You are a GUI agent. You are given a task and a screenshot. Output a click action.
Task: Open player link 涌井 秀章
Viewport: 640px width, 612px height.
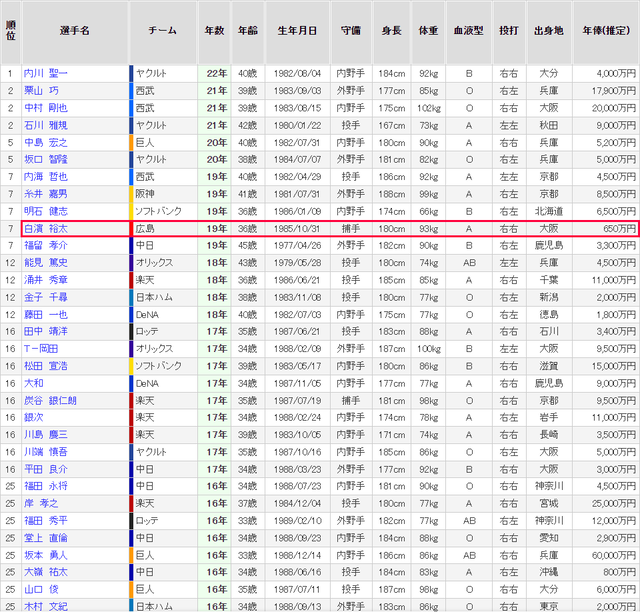coord(46,280)
